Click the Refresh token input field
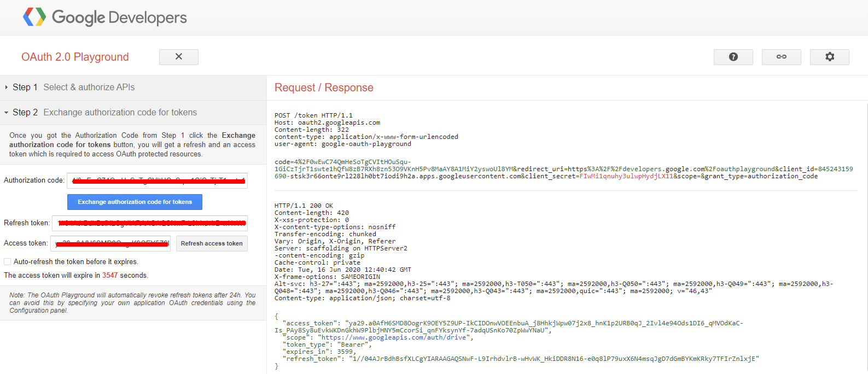Image resolution: width=868 pixels, height=374 pixels. pyautogui.click(x=150, y=223)
